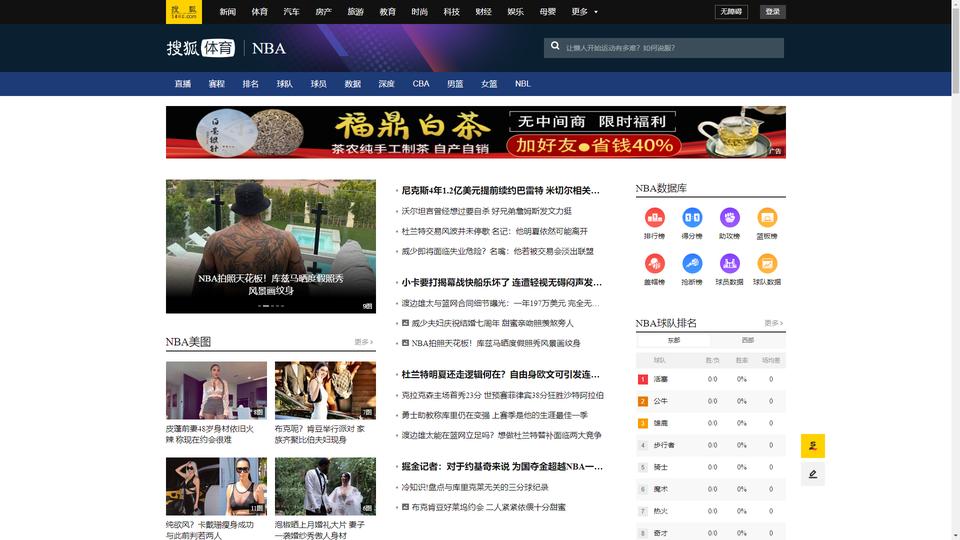Click 骑士 in team rankings

pos(660,467)
